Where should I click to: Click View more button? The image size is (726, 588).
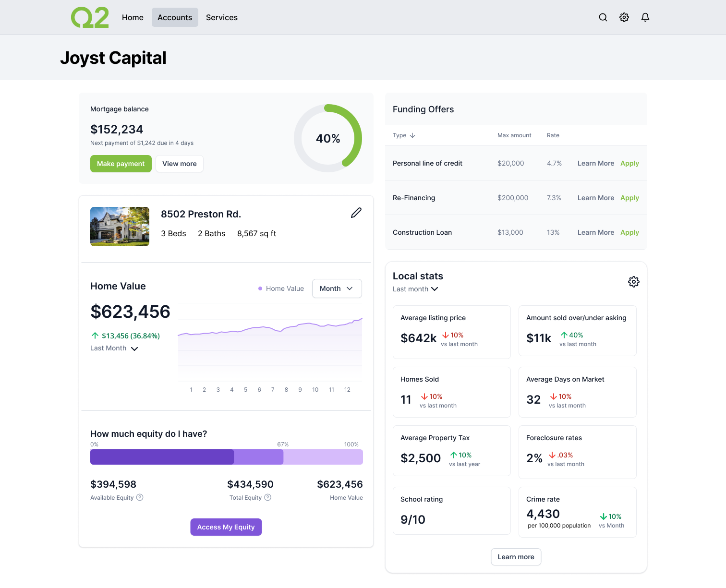coord(180,164)
